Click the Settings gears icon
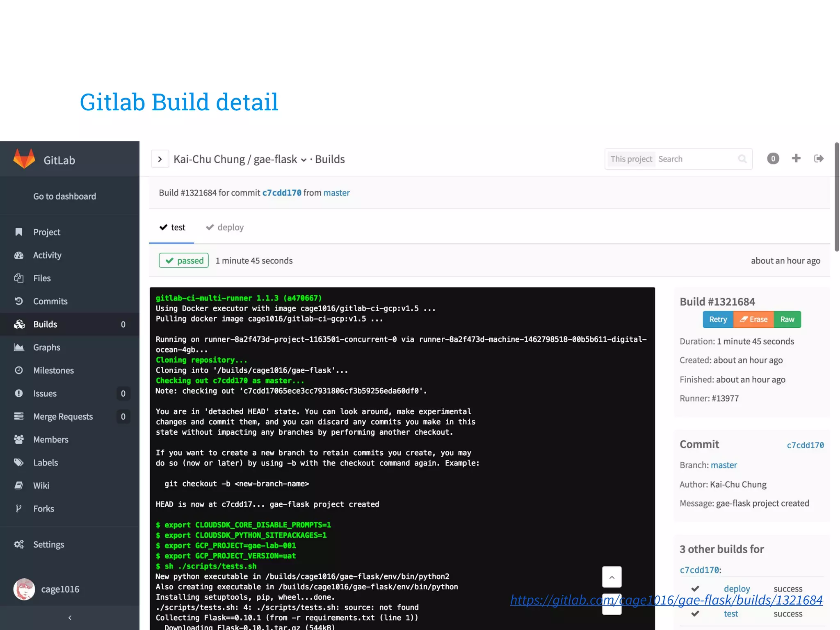 tap(19, 544)
